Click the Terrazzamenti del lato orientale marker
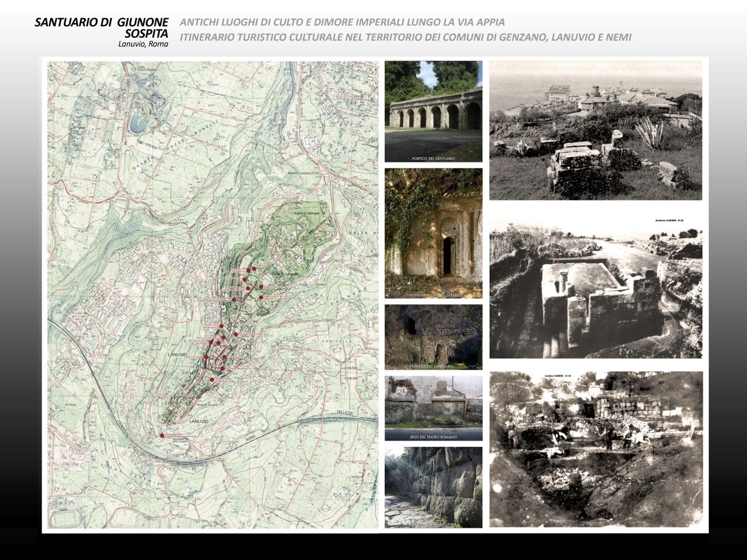This screenshot has height=560, width=747. tap(261, 297)
